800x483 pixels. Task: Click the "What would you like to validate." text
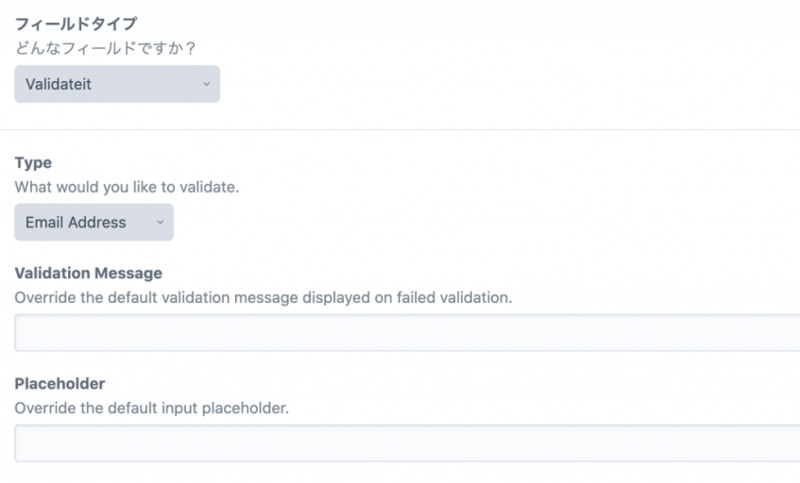pyautogui.click(x=126, y=186)
